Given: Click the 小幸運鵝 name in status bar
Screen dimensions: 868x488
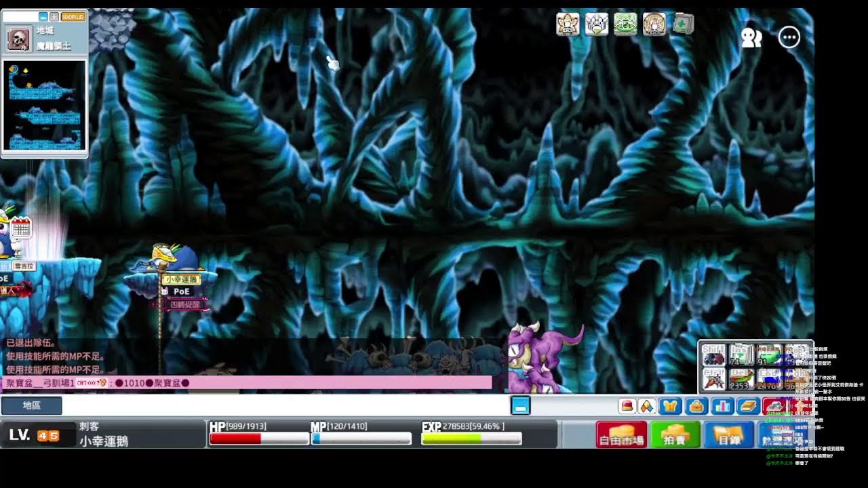Looking at the screenshot, I should (104, 441).
